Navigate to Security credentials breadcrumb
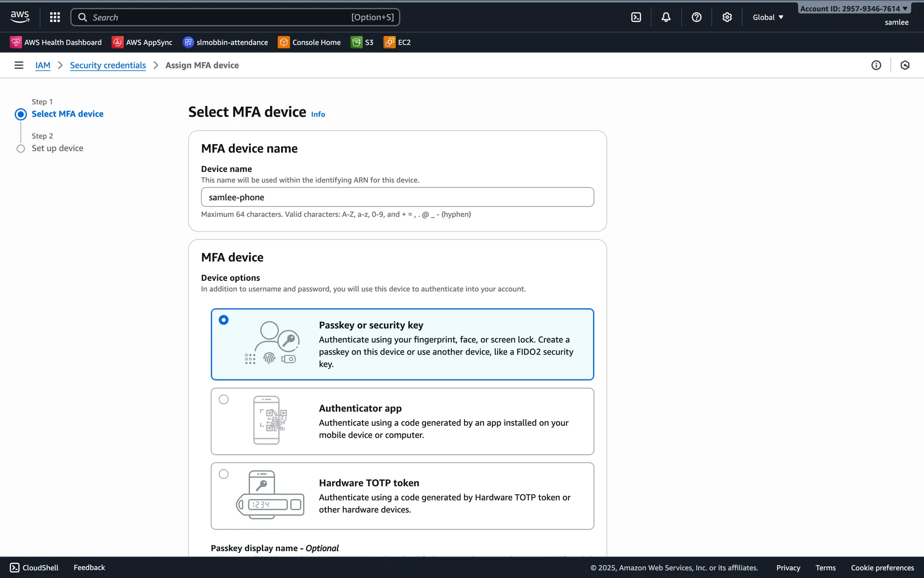The image size is (924, 578). pos(108,65)
